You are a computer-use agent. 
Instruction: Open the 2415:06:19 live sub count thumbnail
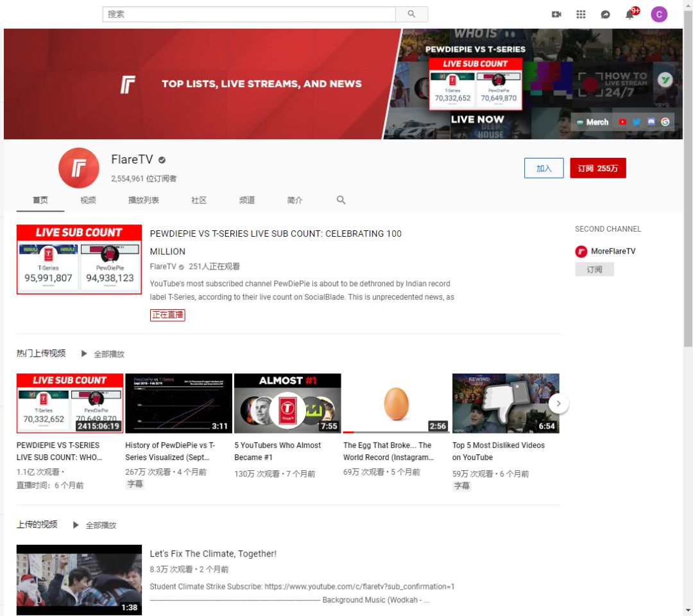click(x=70, y=404)
